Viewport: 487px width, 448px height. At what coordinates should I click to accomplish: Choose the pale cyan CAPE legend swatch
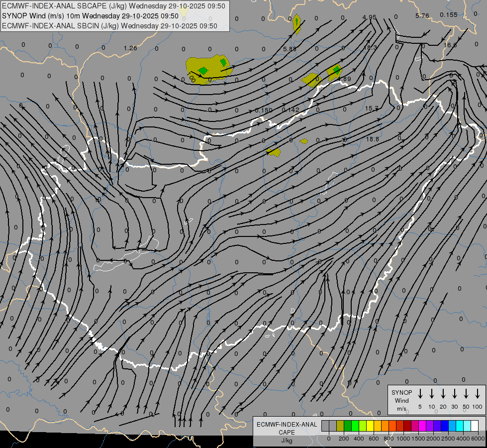coord(468,426)
